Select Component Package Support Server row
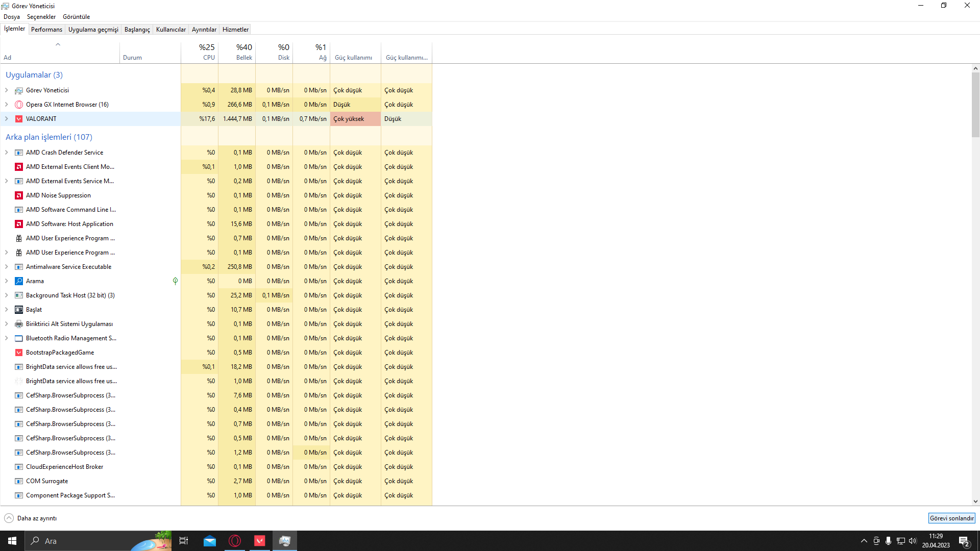The image size is (980, 551). coord(216,495)
